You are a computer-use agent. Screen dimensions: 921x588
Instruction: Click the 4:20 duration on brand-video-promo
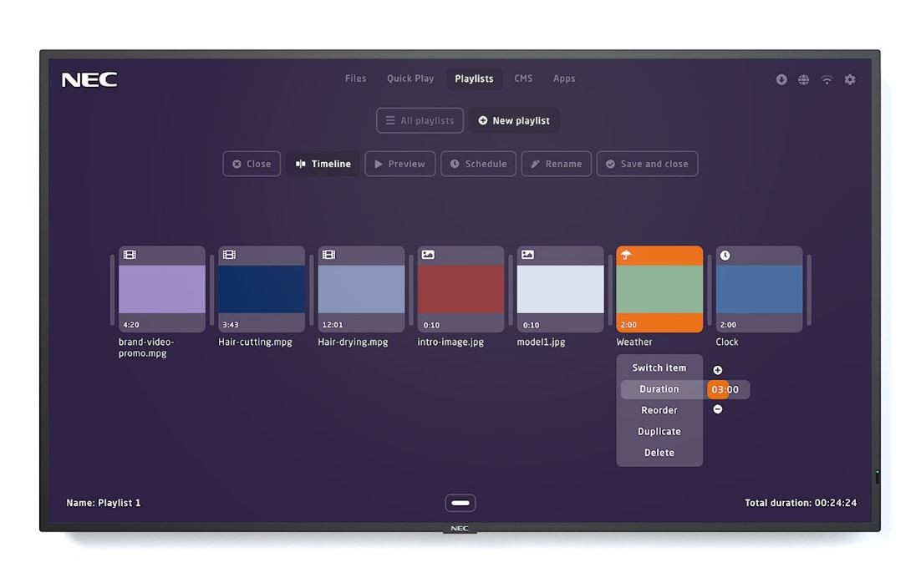tap(131, 325)
